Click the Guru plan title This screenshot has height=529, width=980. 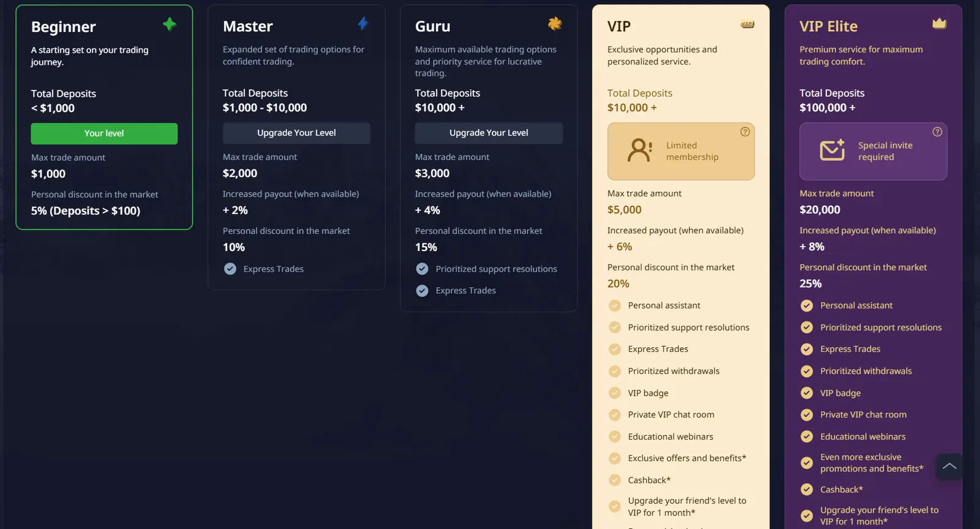(432, 26)
